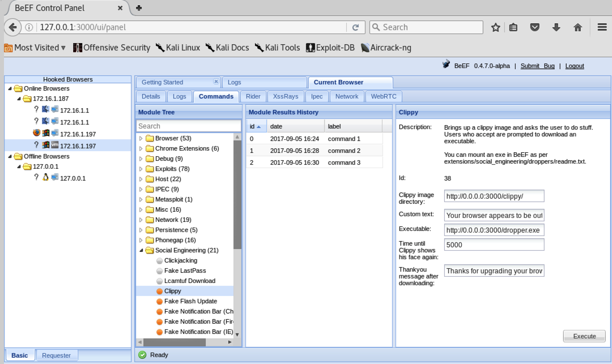This screenshot has width=612, height=364.
Task: Expand the Network (19) module folder
Action: pyautogui.click(x=142, y=220)
